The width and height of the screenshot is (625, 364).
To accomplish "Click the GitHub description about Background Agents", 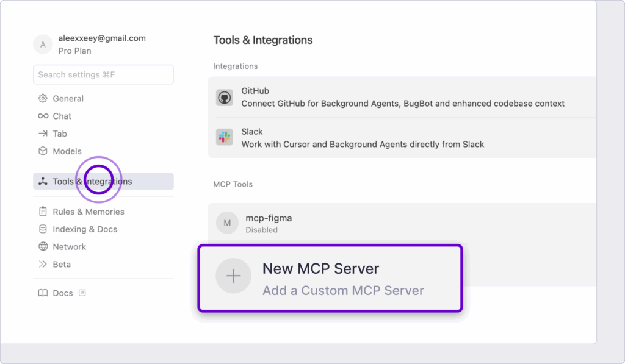I will tap(403, 104).
